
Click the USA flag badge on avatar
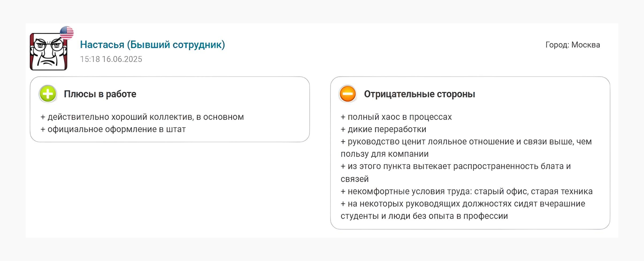click(x=67, y=33)
